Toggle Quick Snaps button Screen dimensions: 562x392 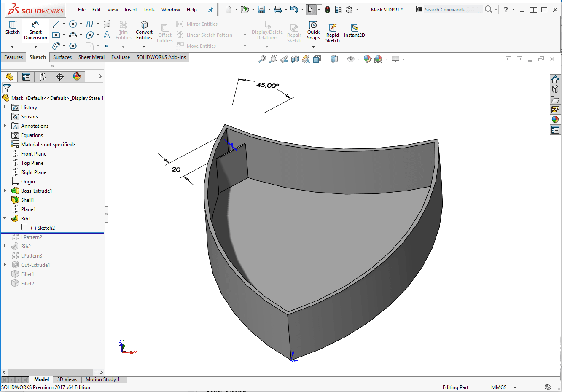tap(313, 30)
